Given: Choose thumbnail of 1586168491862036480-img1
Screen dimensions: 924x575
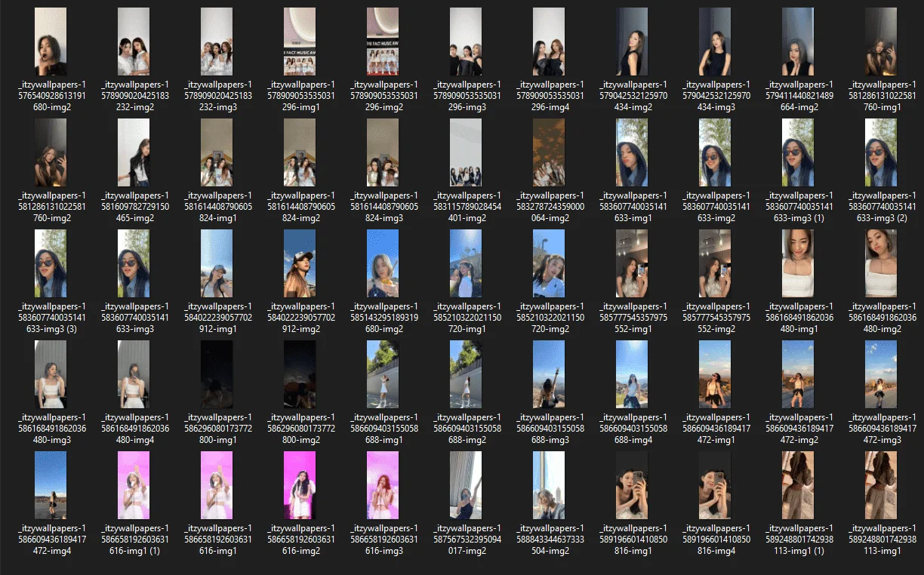Looking at the screenshot, I should pyautogui.click(x=798, y=264).
